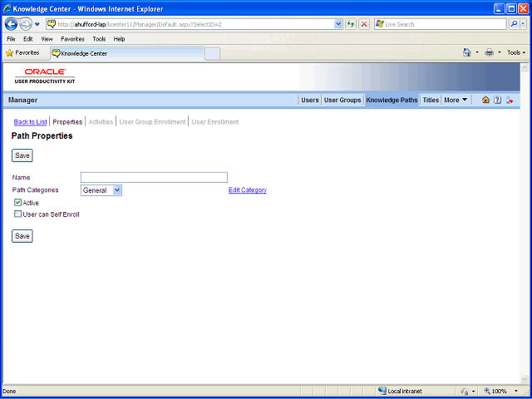Select the Activities sub-tab
The height and width of the screenshot is (399, 532).
pyautogui.click(x=101, y=122)
